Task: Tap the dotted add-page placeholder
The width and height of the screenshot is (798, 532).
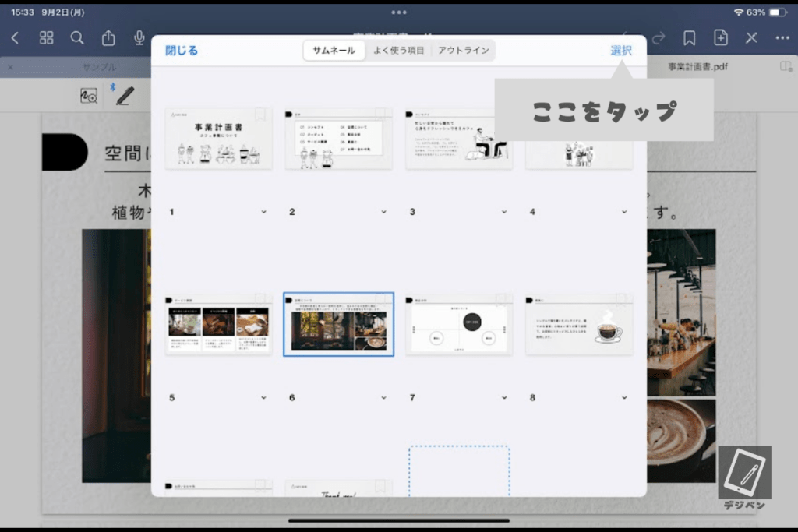Action: (459, 471)
